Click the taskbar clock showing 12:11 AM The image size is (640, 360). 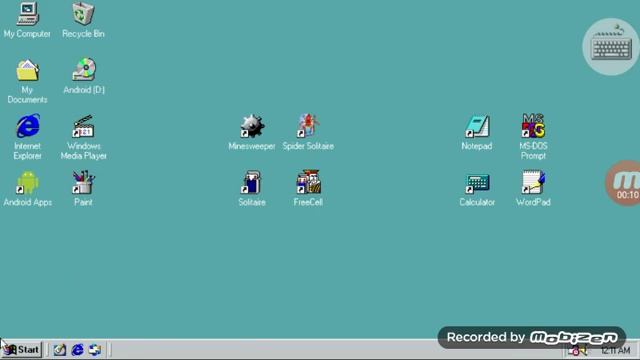coord(615,351)
